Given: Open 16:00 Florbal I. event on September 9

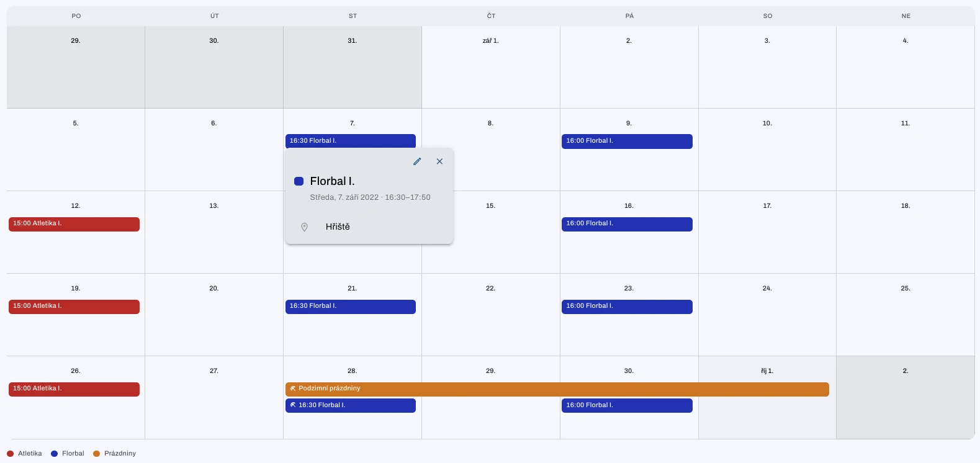Looking at the screenshot, I should 627,142.
